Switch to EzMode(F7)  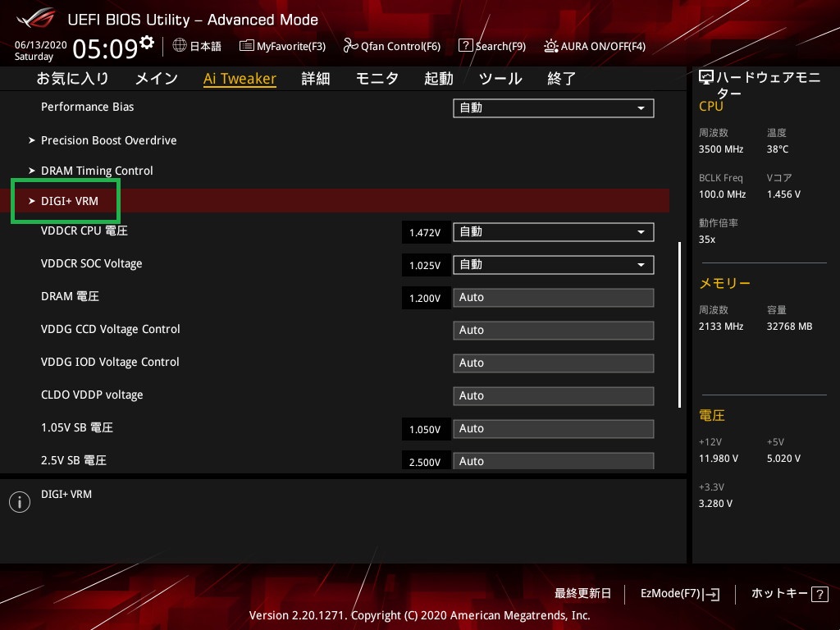coord(680,594)
